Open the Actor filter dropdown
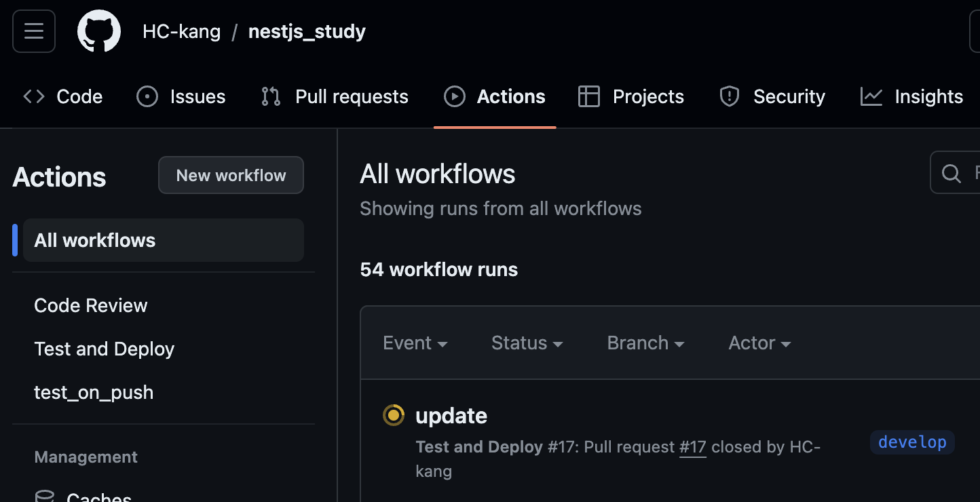 tap(759, 343)
